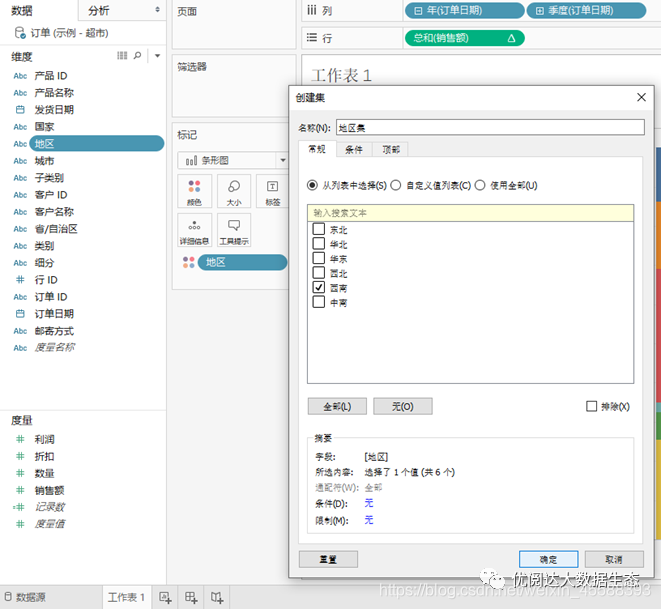The height and width of the screenshot is (609, 661).
Task: Check the 华东 region checkbox
Action: (x=319, y=258)
